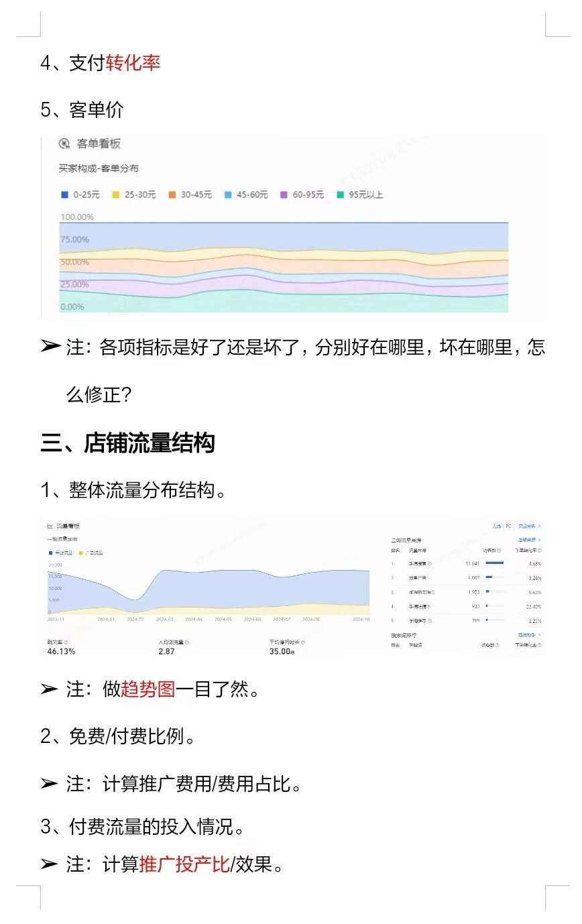The image size is (582, 924).
Task: Click the 2.87 average views value
Action: (166, 651)
